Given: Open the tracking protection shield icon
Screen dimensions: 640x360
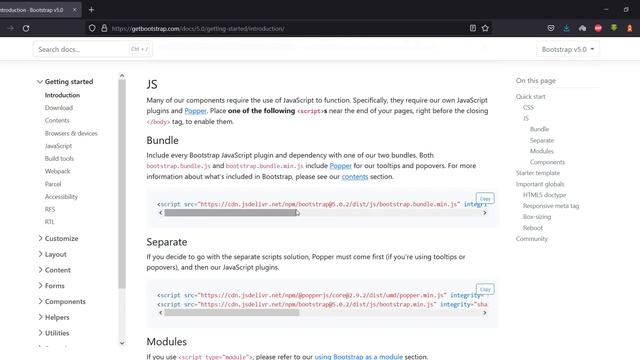Looking at the screenshot, I should pos(92,28).
